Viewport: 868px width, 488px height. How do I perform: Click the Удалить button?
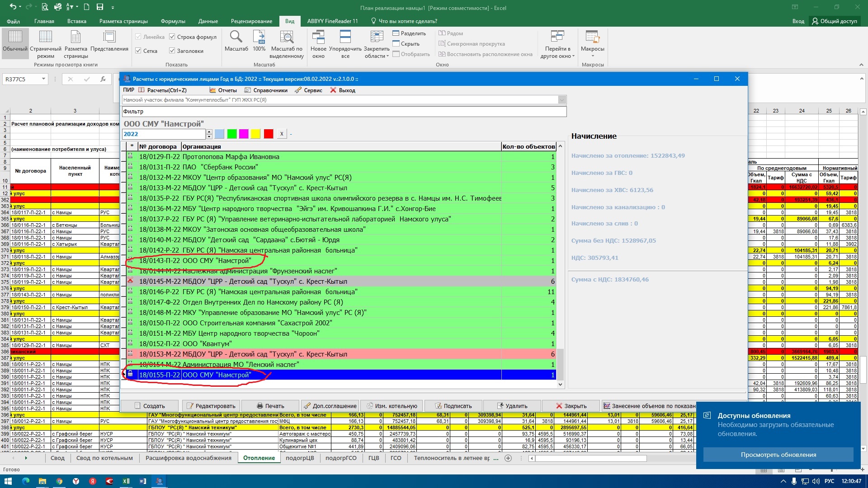tap(512, 406)
